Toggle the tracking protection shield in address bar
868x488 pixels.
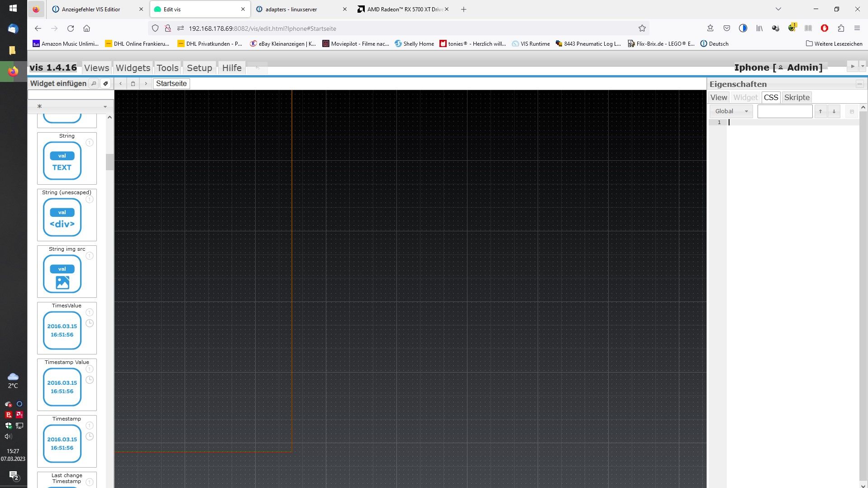[x=155, y=28]
